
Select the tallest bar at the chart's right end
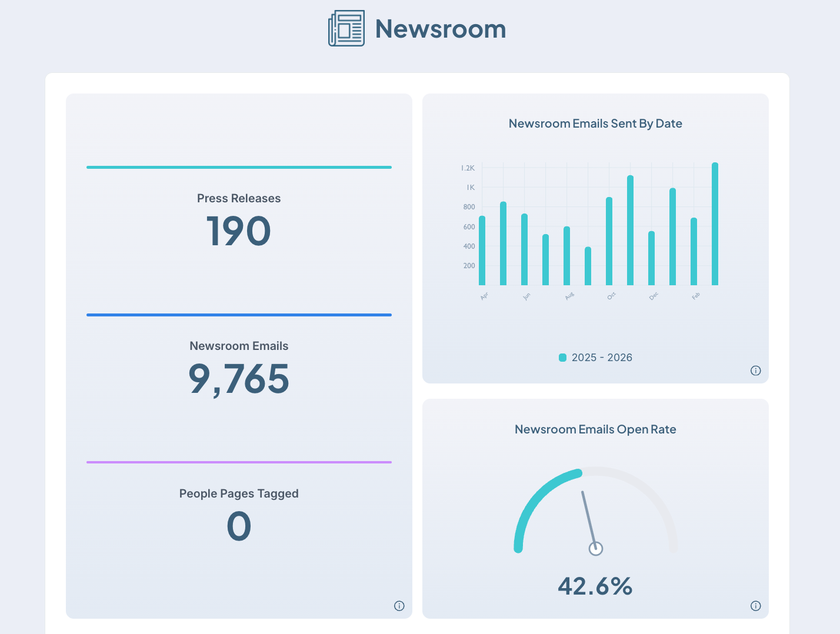point(715,225)
